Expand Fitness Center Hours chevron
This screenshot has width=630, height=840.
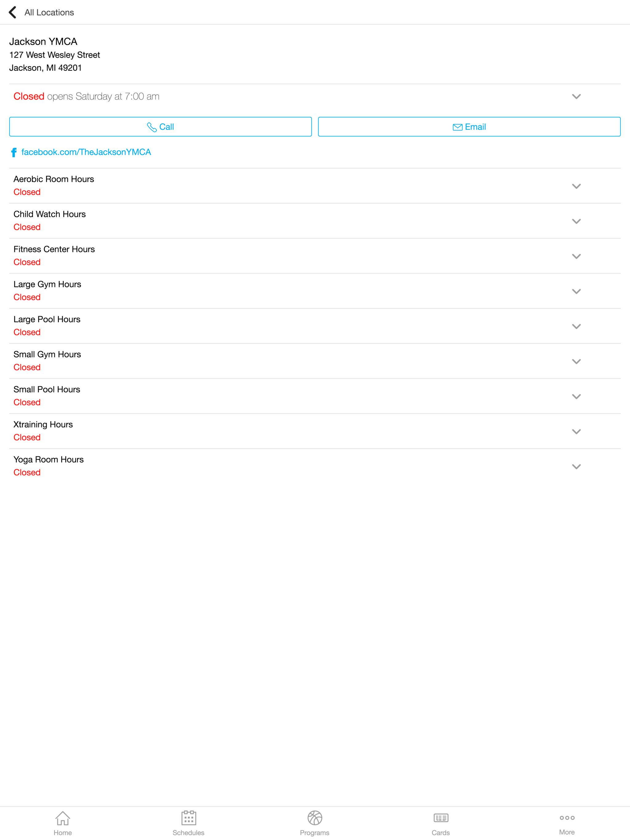pyautogui.click(x=576, y=256)
